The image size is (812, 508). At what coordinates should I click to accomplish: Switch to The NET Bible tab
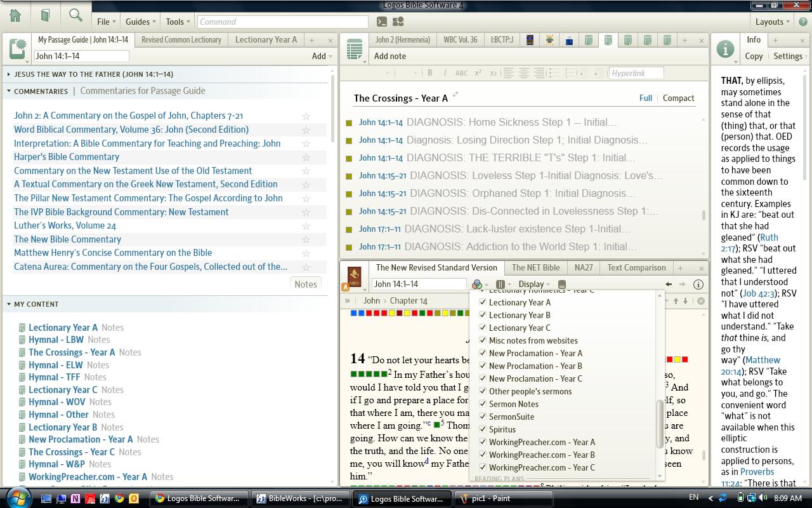tap(536, 267)
